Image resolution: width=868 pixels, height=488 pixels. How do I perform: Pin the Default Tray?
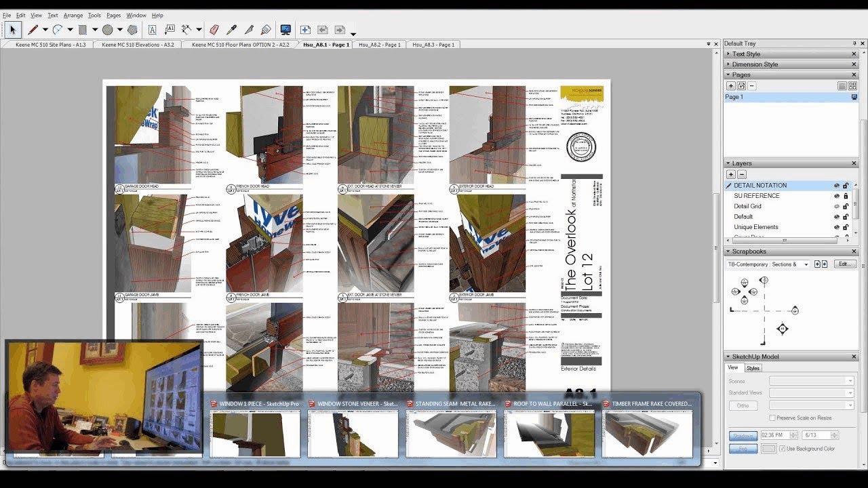point(854,43)
